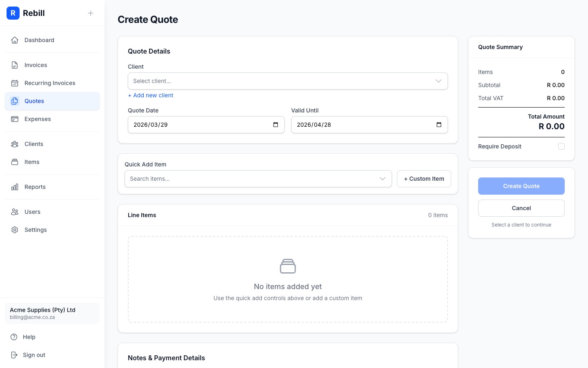Click the Reports bar chart icon
Screen dimensions: 588x368
coord(15,187)
